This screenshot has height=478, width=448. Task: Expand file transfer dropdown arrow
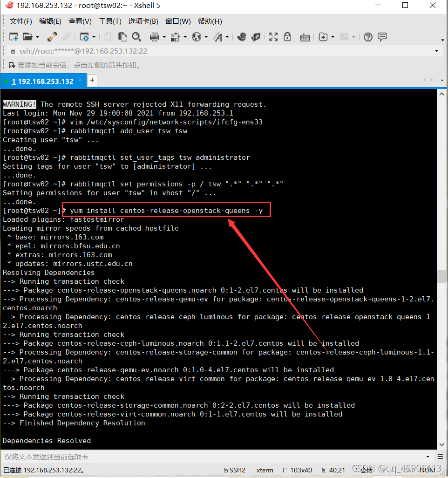[x=185, y=37]
